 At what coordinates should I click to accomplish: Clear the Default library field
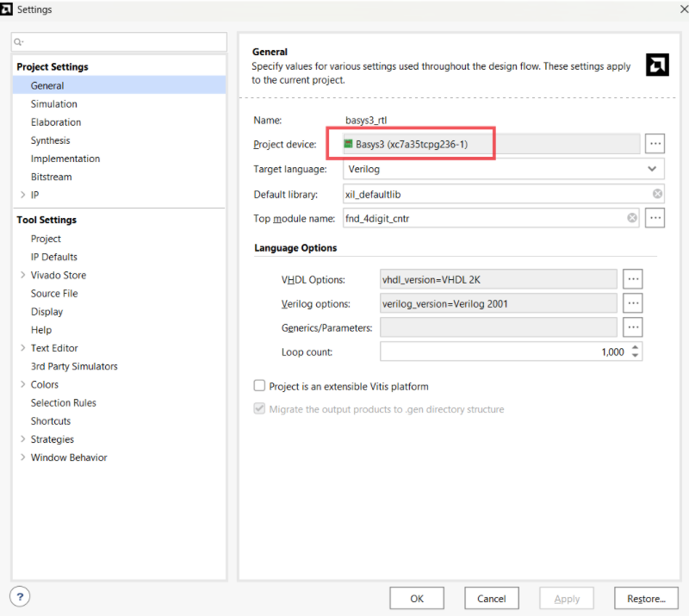pyautogui.click(x=657, y=194)
